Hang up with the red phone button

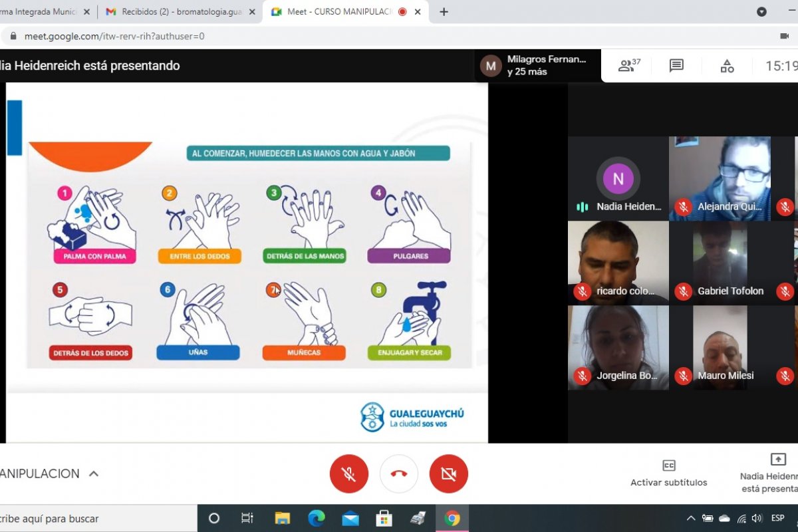[399, 473]
